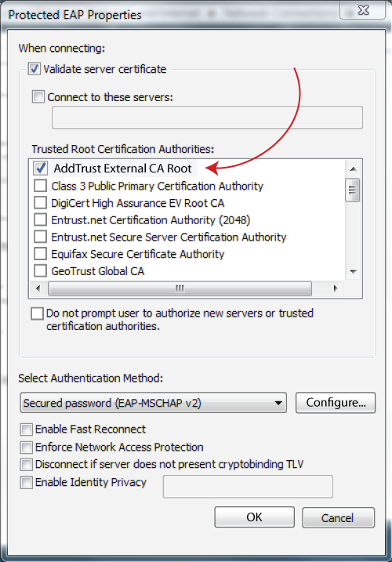Check Entrust.net Certification Authority (2048)
Viewport: 392px width, 562px height.
(x=40, y=219)
